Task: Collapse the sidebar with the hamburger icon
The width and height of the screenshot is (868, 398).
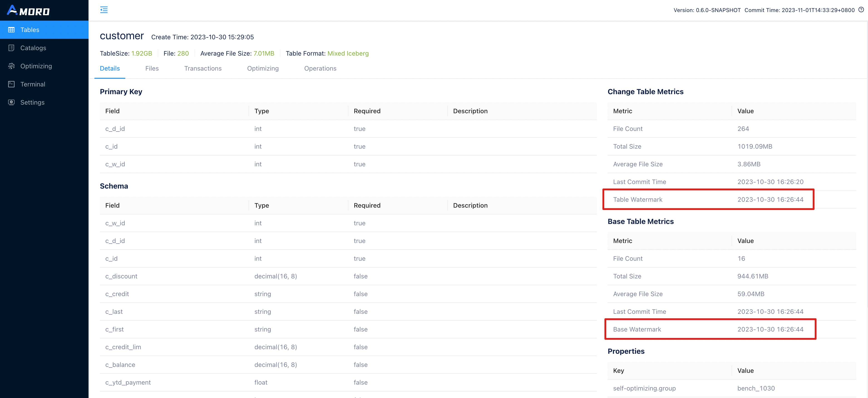Action: [x=104, y=10]
